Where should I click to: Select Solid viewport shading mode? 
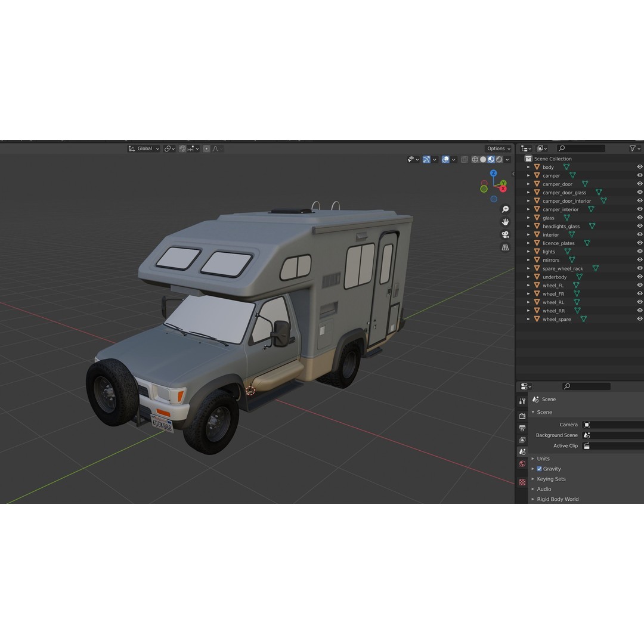(x=484, y=159)
